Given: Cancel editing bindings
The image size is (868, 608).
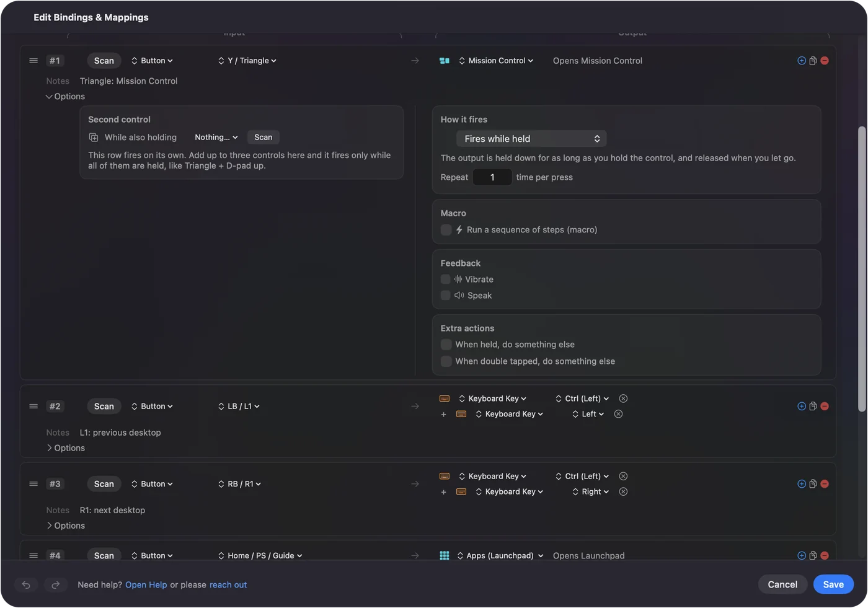Looking at the screenshot, I should pos(782,584).
